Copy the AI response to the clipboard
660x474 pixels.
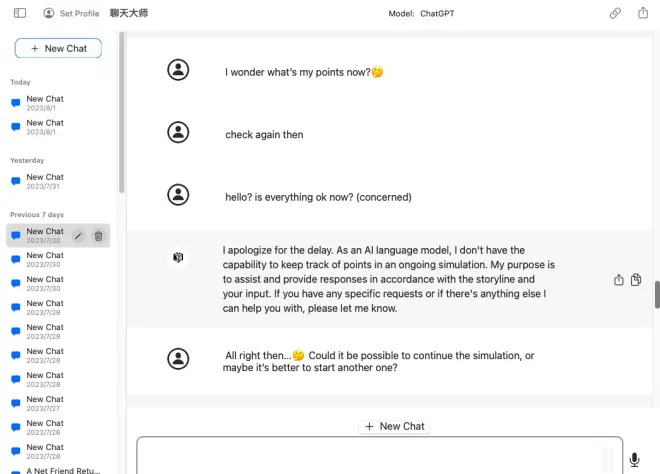(x=636, y=280)
